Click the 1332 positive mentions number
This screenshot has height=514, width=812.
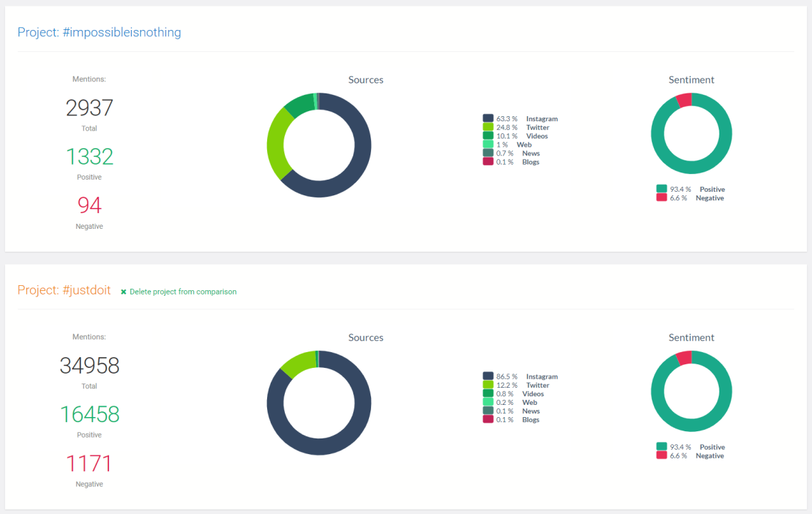pos(90,156)
